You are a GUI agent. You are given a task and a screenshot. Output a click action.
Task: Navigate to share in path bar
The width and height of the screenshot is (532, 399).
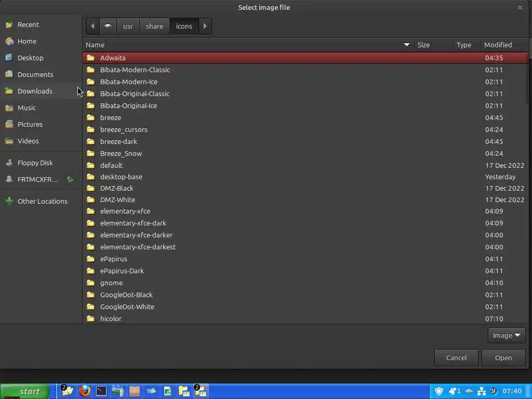tap(154, 26)
